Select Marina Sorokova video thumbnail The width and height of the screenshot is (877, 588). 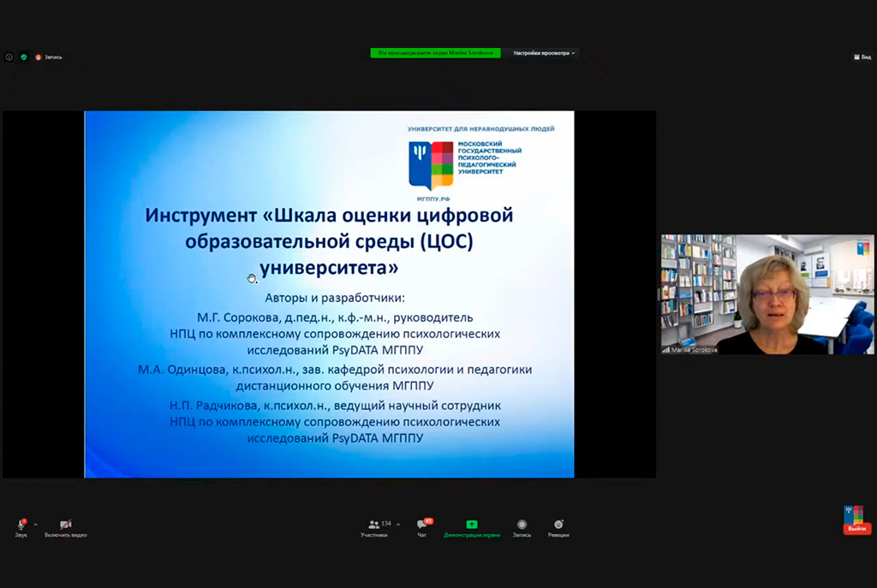click(767, 294)
